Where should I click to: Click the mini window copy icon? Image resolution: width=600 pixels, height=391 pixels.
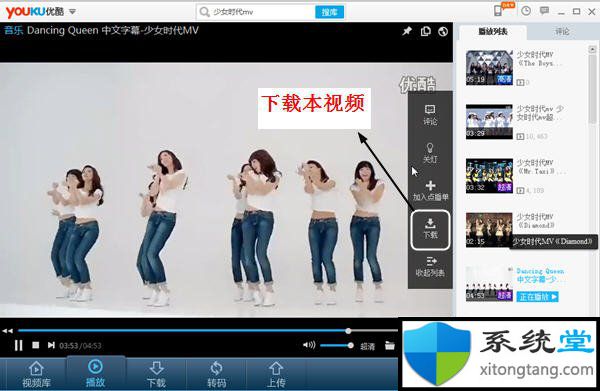click(x=426, y=31)
